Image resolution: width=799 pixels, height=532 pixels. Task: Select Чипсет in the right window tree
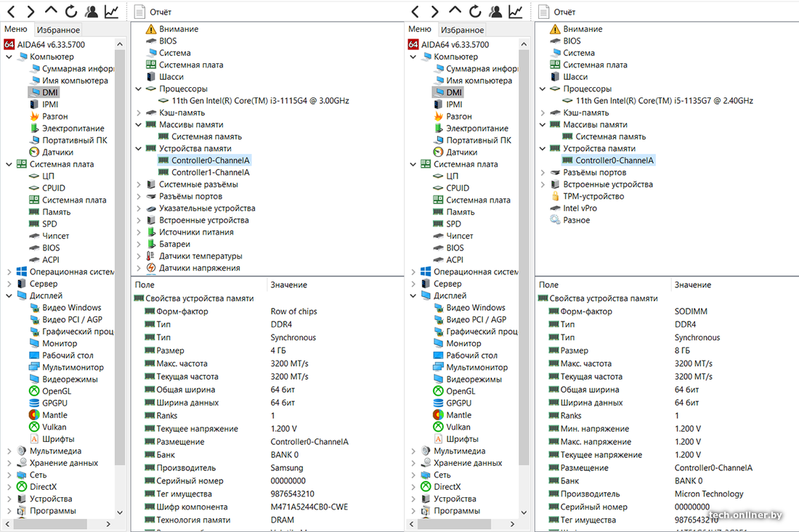[453, 236]
